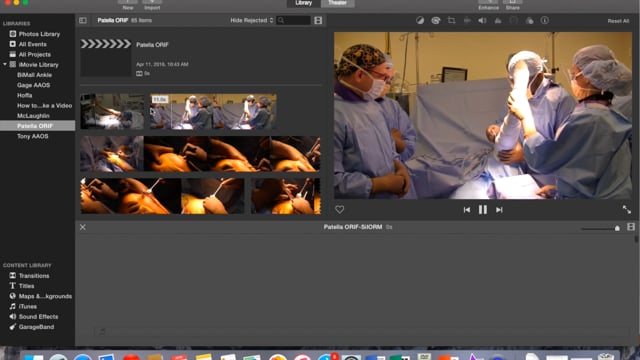
Task: Change clip appearance with filmstrip icon
Action: point(318,20)
